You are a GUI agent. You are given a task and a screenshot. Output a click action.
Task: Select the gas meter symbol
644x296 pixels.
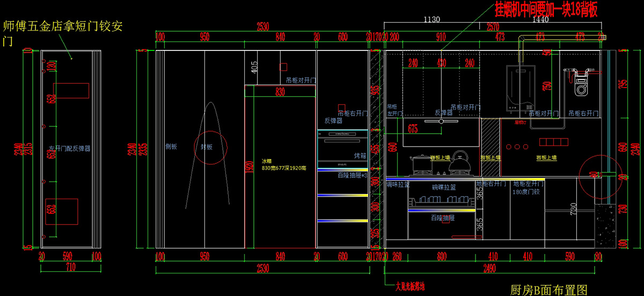[x=581, y=82]
